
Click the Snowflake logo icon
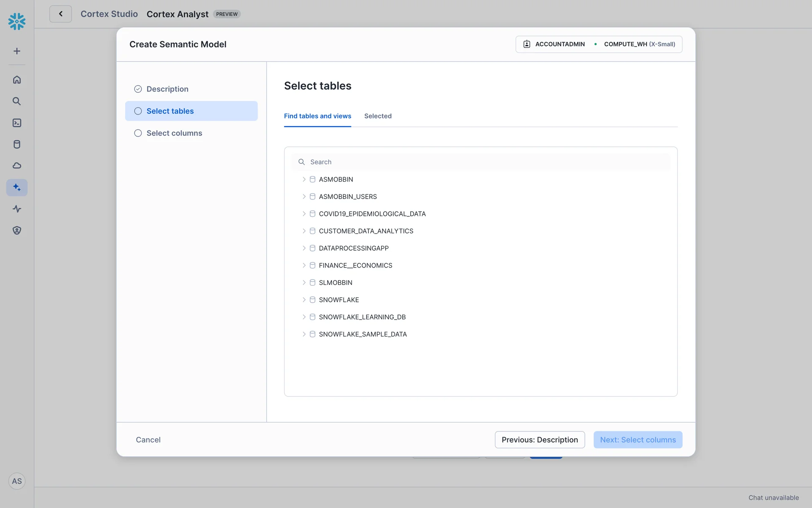(17, 21)
